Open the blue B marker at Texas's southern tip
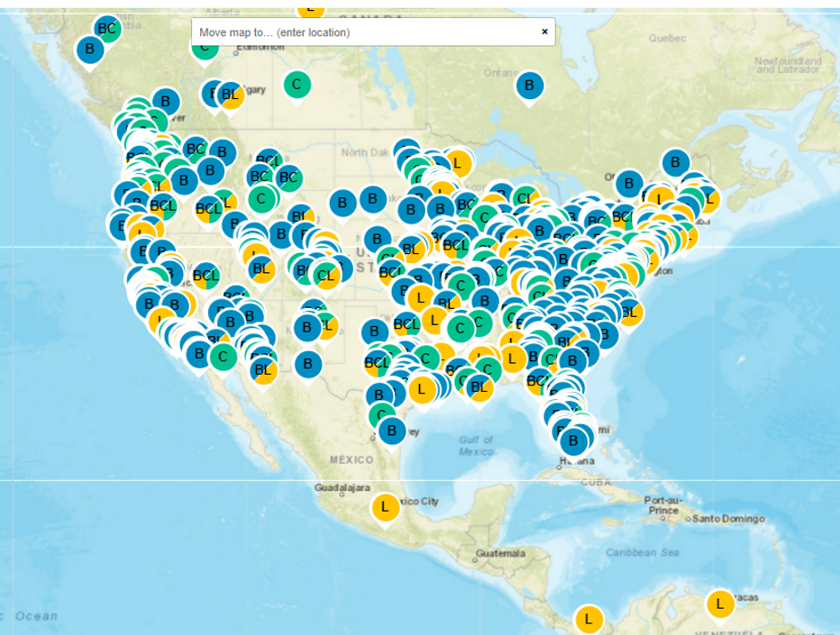Viewport: 840px width, 635px height. click(x=391, y=431)
